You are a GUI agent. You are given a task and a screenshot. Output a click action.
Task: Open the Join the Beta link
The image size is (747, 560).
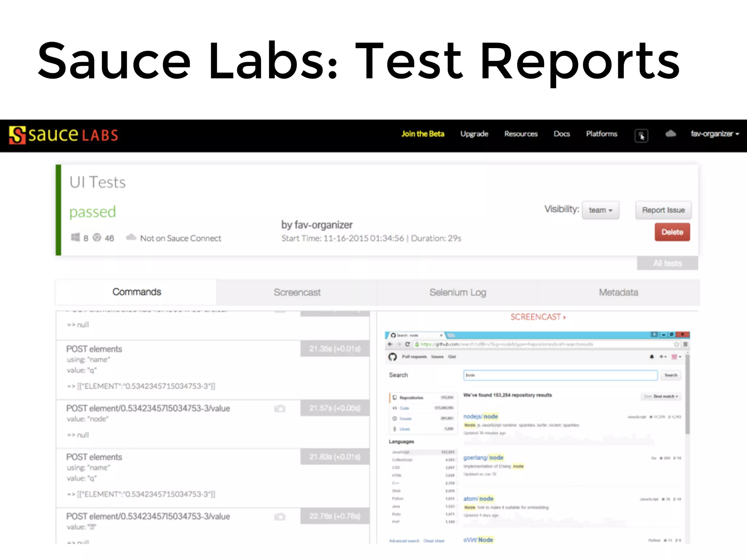[423, 134]
